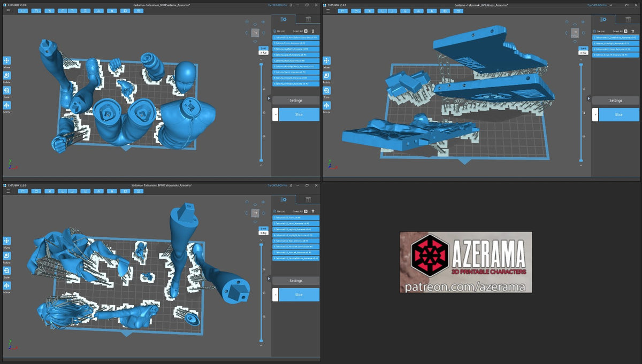Switch to Solid view in Bases window
This screenshot has height=364, width=642.
tap(583, 48)
